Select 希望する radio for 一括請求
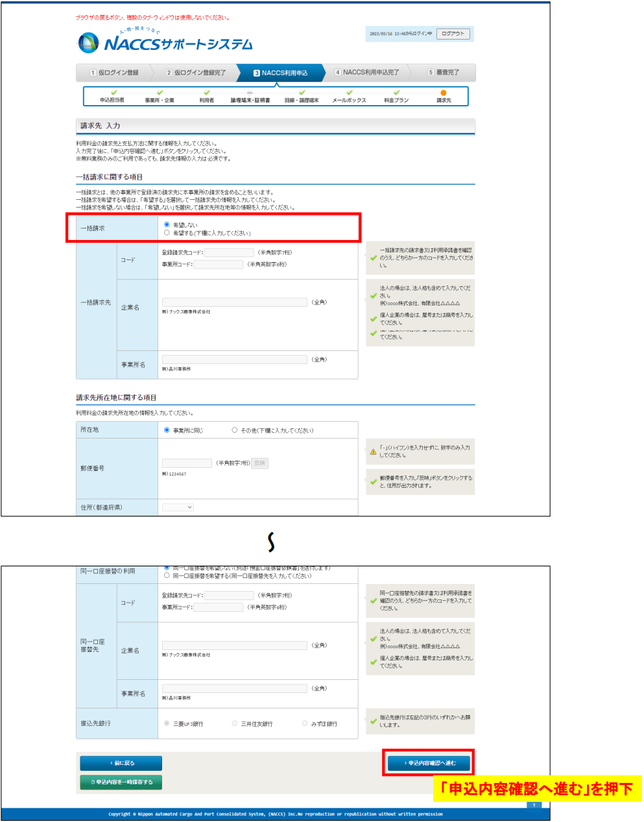The width and height of the screenshot is (644, 822). point(167,233)
